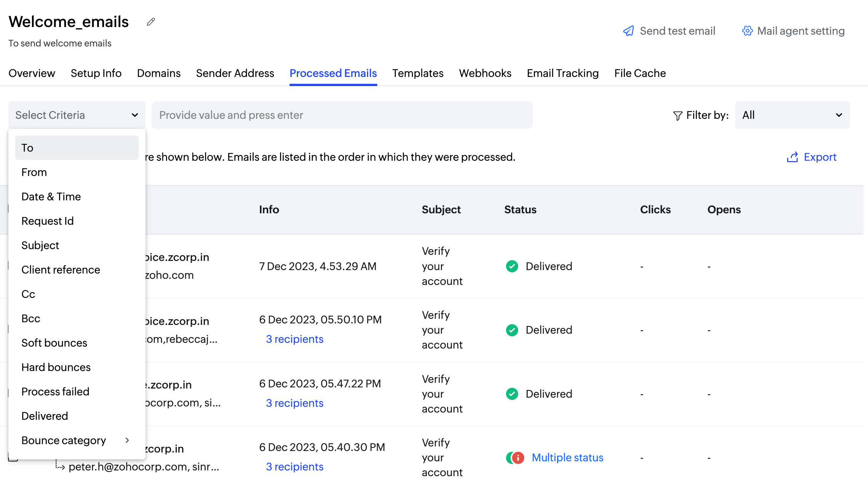Click green Delivered checkmark on 7 Dec email
This screenshot has width=868, height=483.
(512, 266)
